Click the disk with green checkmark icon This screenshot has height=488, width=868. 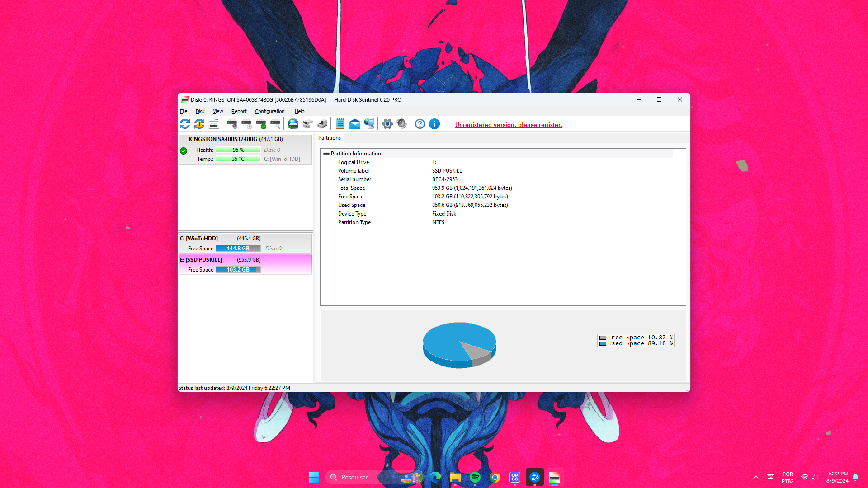pos(261,124)
